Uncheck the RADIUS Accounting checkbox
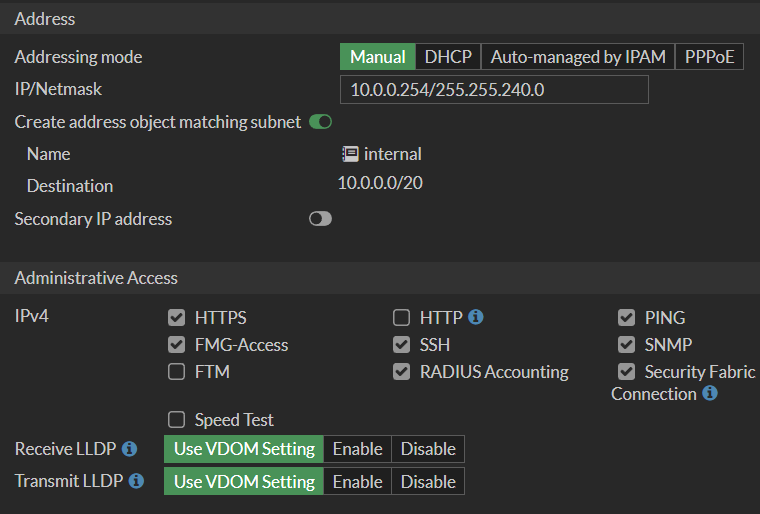Screen dimensions: 760x514 402,372
